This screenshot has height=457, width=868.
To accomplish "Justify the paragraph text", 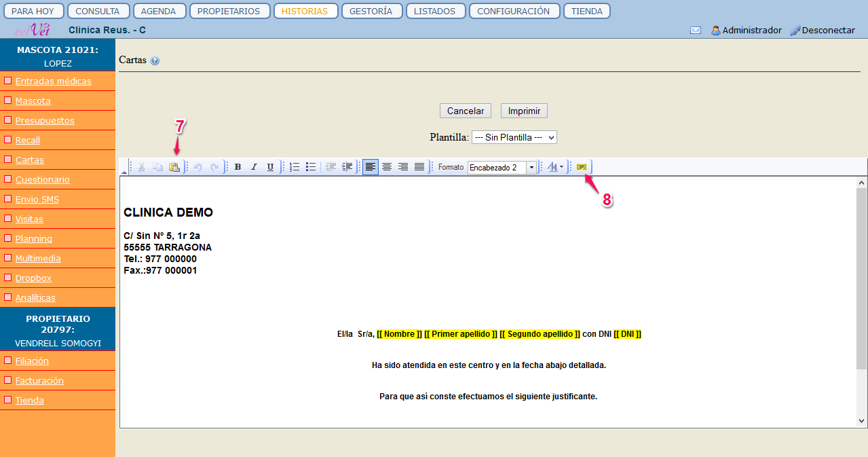I will click(x=419, y=167).
